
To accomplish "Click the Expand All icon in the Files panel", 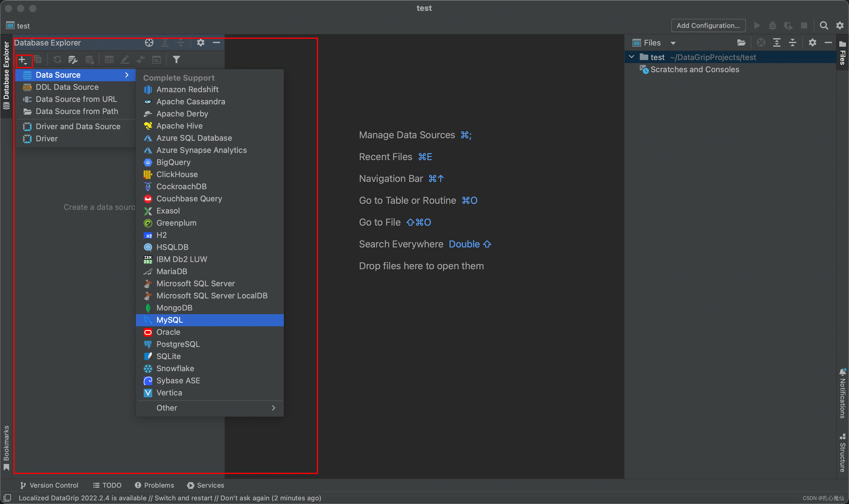I will click(777, 43).
